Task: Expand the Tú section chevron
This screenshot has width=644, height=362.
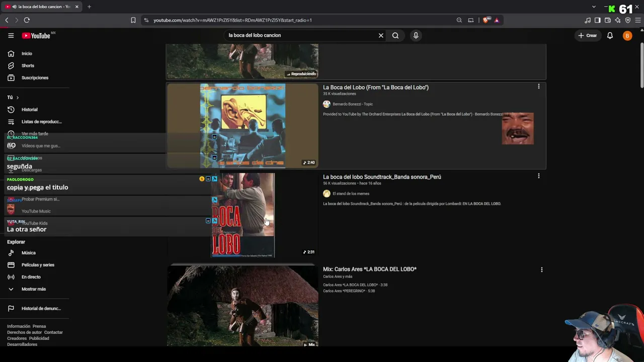Action: click(x=17, y=98)
